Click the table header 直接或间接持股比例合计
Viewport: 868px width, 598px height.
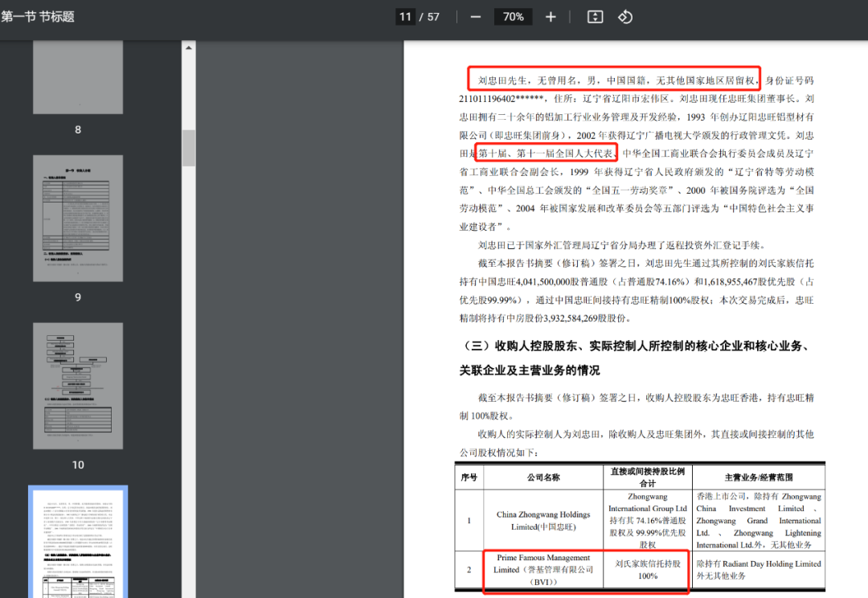pyautogui.click(x=648, y=477)
